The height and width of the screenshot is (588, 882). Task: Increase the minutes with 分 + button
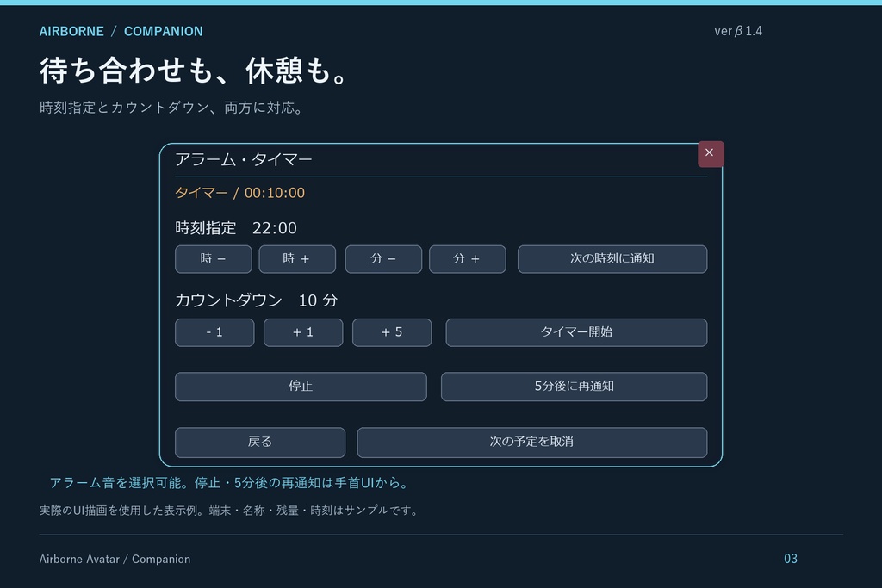[468, 259]
